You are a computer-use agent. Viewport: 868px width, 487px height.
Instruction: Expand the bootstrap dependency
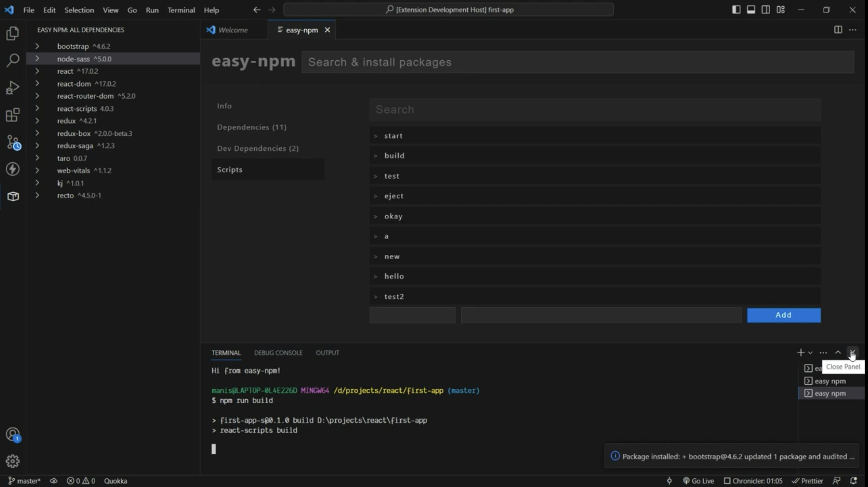point(37,46)
